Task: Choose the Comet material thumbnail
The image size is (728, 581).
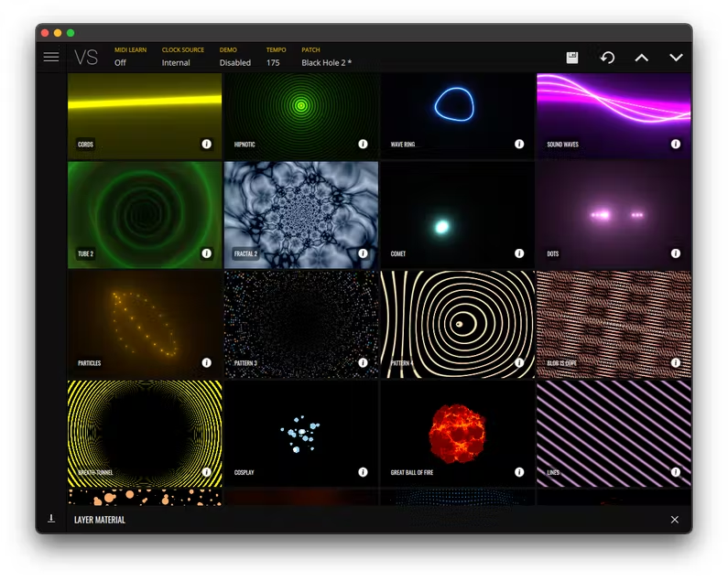Action: 457,215
